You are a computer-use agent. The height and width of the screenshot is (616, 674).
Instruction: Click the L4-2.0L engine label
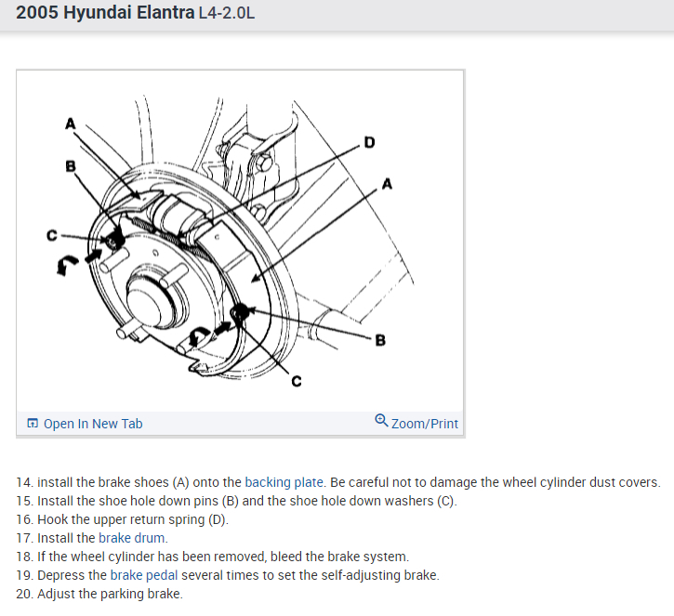pos(227,13)
